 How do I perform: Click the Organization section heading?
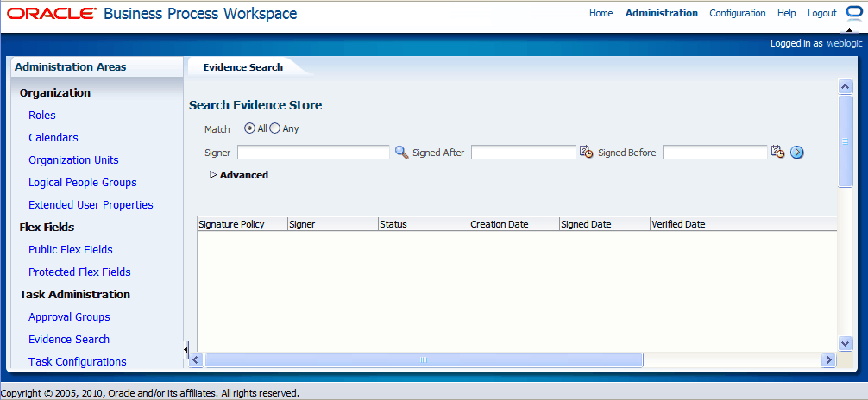click(55, 93)
